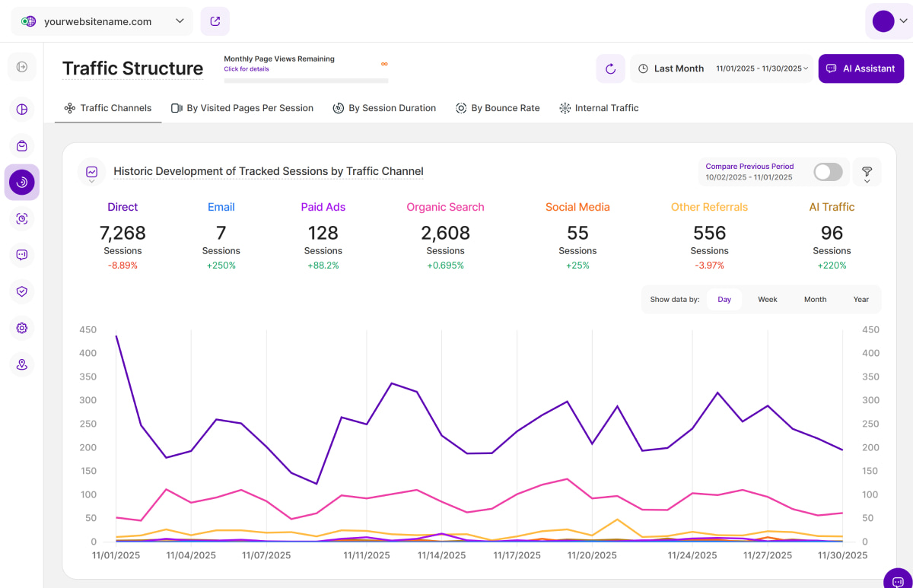Open the yourwebsitename.com site dropdown
The width and height of the screenshot is (913, 588).
[103, 21]
